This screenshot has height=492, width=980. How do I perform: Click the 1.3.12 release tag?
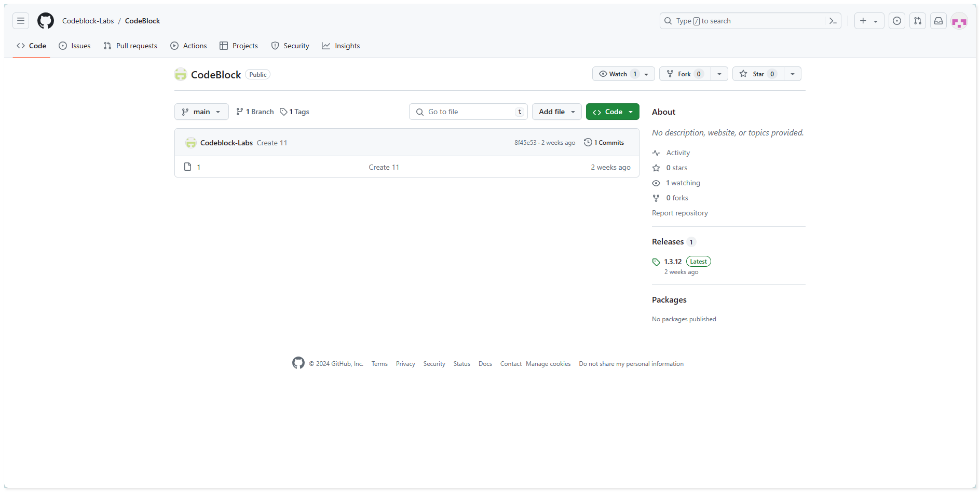[x=673, y=262]
